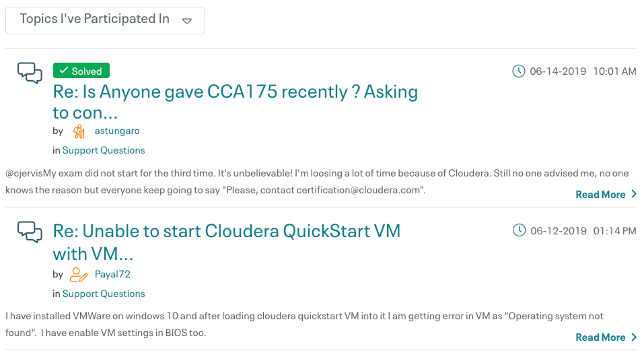Click the conversation bubbles icon for the CCA175 topic

[30, 73]
